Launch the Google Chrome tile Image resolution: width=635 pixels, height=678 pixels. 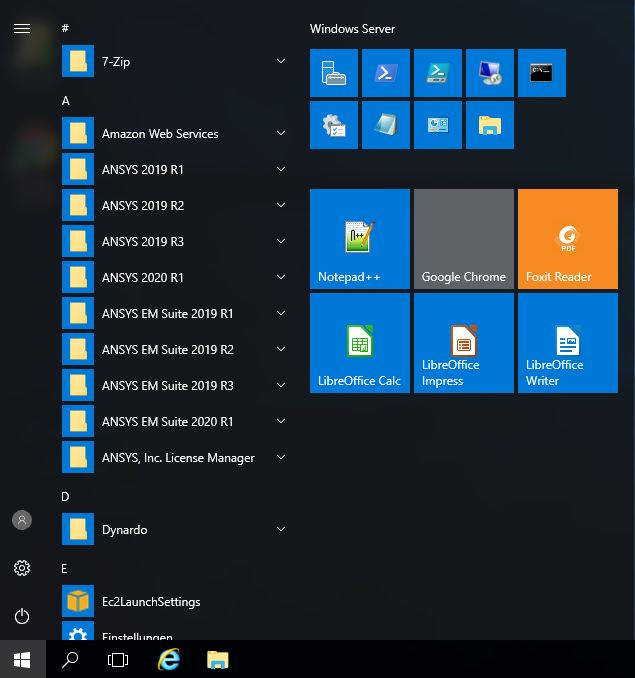(x=464, y=239)
